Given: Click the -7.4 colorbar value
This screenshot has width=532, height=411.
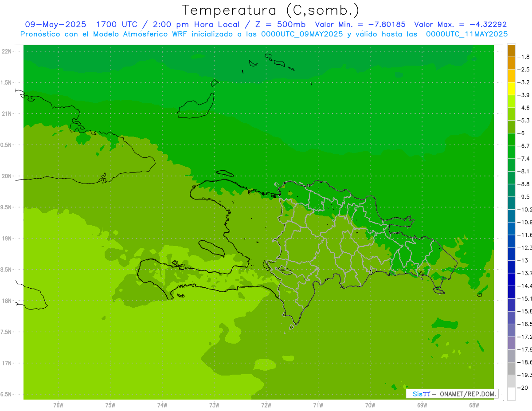Looking at the screenshot, I should click(x=524, y=159).
